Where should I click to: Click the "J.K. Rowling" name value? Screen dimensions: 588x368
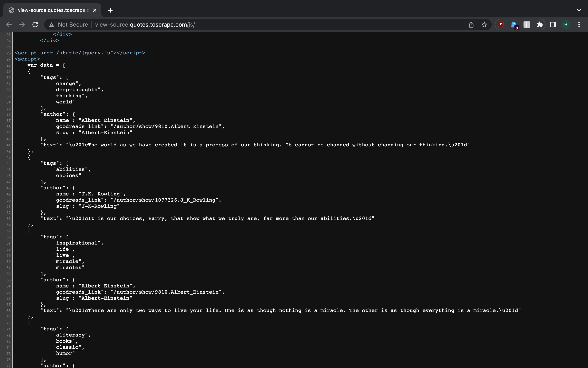click(x=101, y=194)
